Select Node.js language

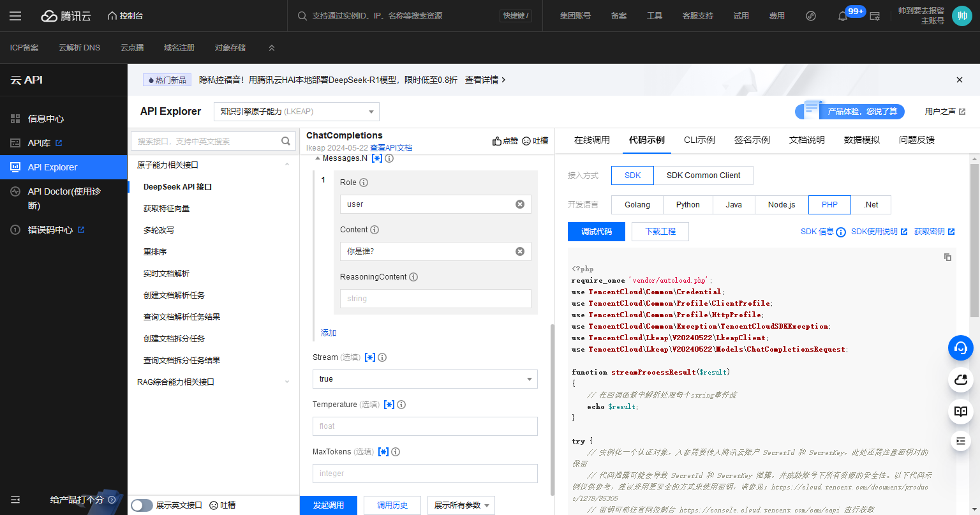[782, 205]
